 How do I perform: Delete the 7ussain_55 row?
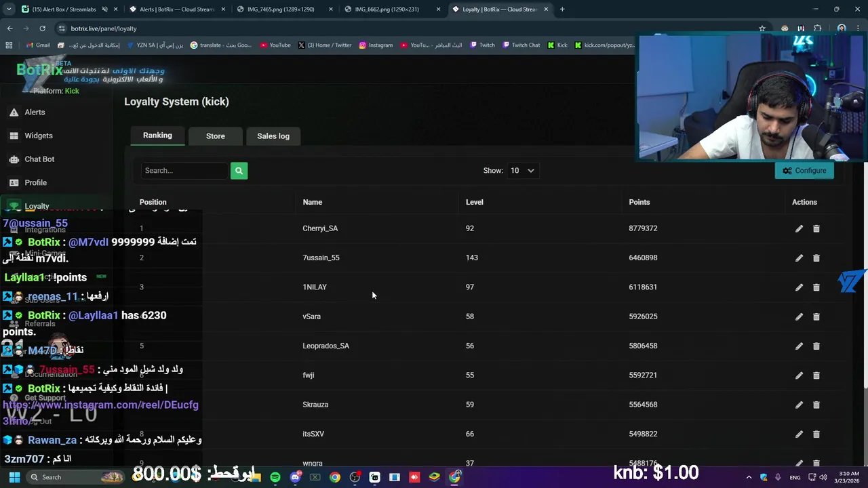[816, 258]
